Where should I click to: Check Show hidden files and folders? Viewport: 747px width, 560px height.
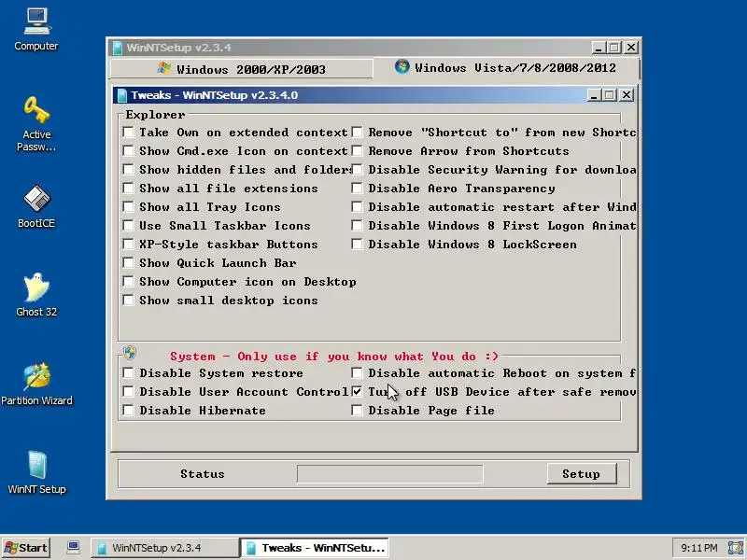click(x=128, y=170)
